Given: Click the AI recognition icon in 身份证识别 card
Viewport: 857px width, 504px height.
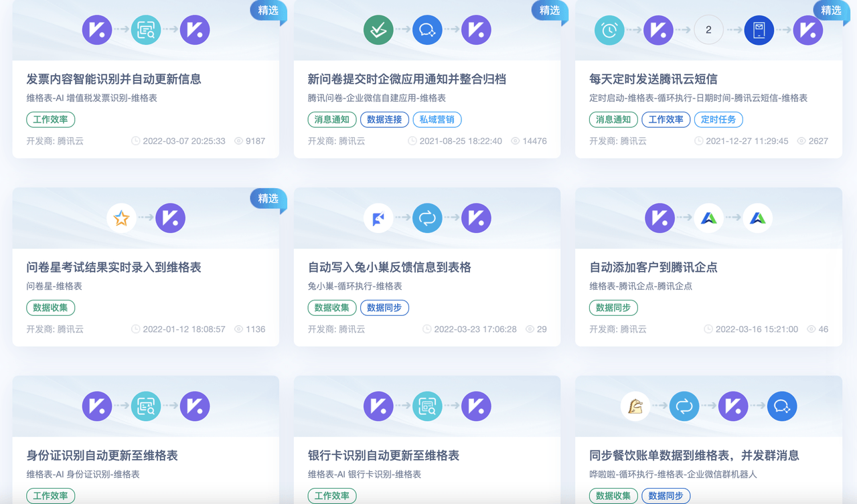Looking at the screenshot, I should [x=146, y=406].
